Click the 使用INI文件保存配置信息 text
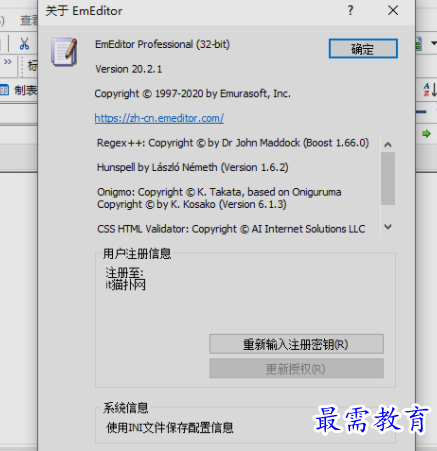The width and height of the screenshot is (437, 451). [x=170, y=428]
